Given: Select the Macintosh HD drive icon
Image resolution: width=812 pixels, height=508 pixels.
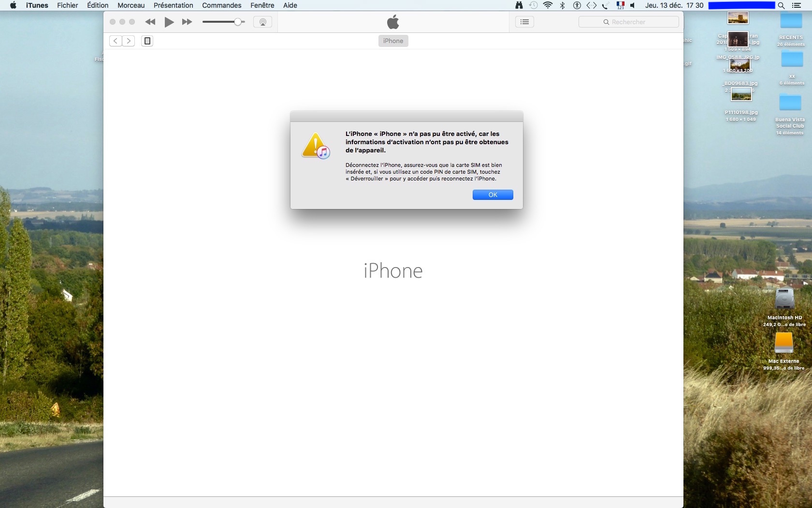Looking at the screenshot, I should tap(784, 299).
